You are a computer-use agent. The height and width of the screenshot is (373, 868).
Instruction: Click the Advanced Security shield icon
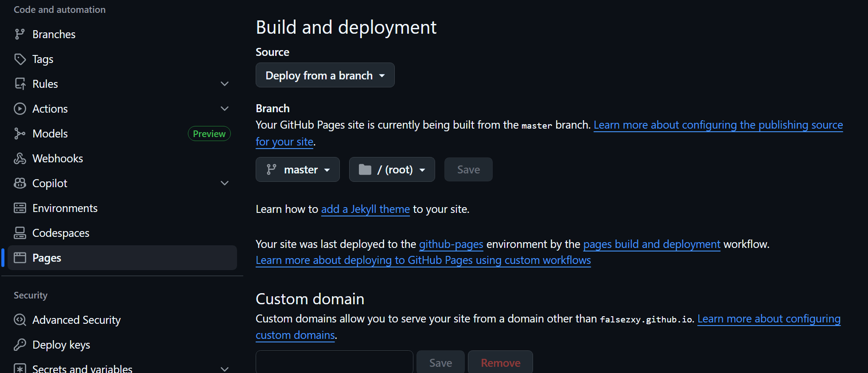19,320
